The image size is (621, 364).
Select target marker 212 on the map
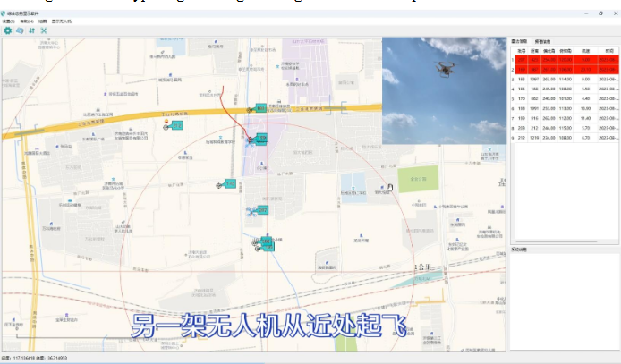pyautogui.click(x=175, y=126)
